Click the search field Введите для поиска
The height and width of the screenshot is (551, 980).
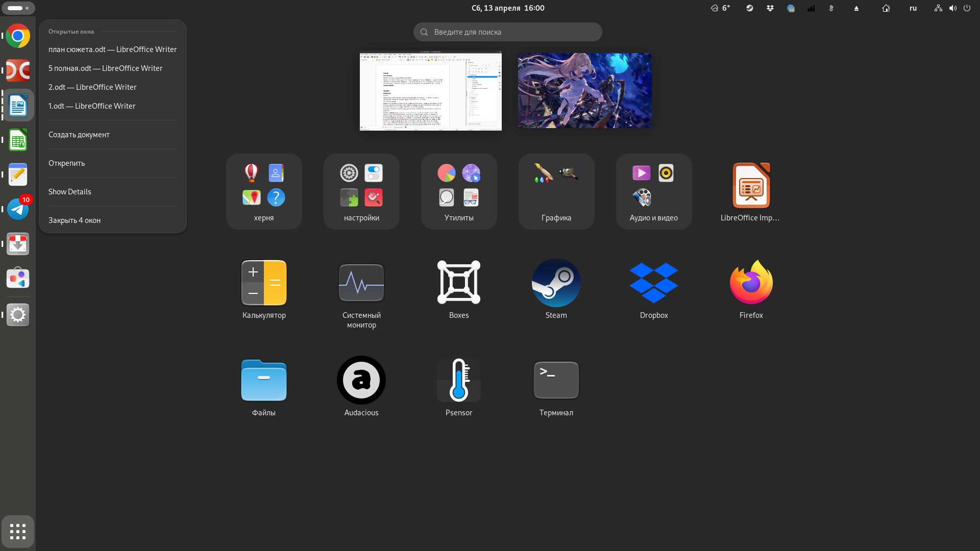tap(507, 32)
